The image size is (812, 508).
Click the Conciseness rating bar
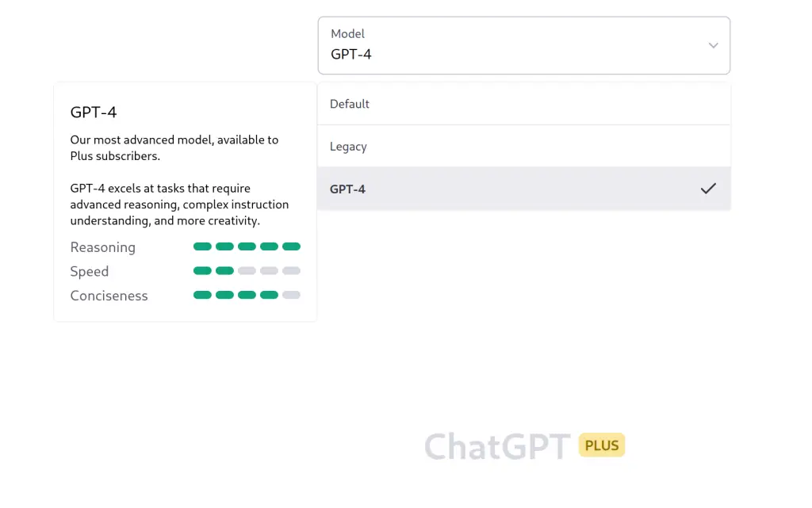coord(247,295)
